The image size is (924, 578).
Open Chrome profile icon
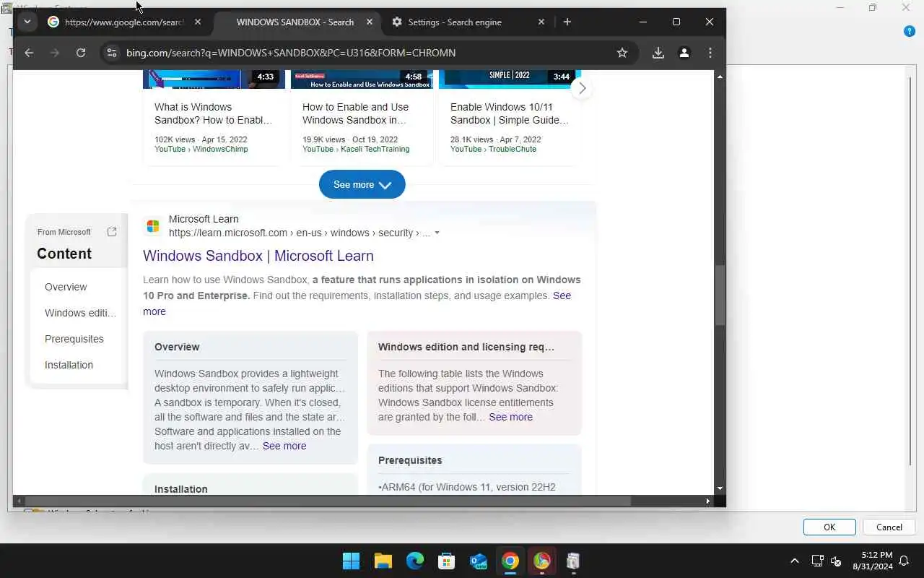[x=684, y=53]
